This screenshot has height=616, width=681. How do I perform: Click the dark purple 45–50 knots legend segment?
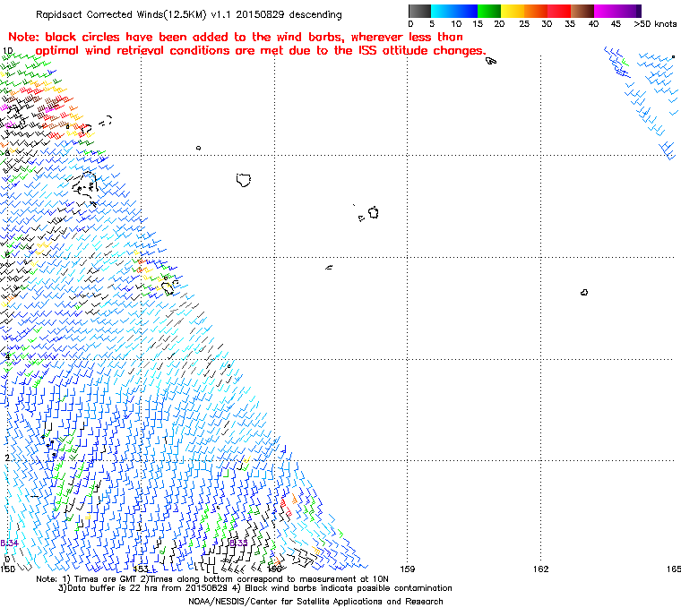point(629,11)
